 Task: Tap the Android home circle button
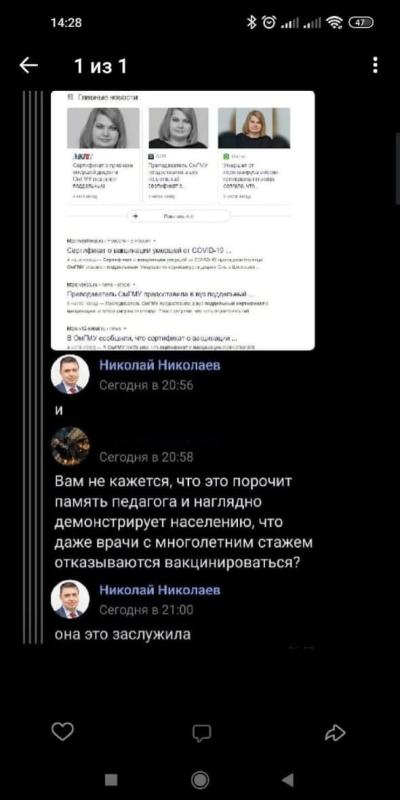click(x=200, y=780)
